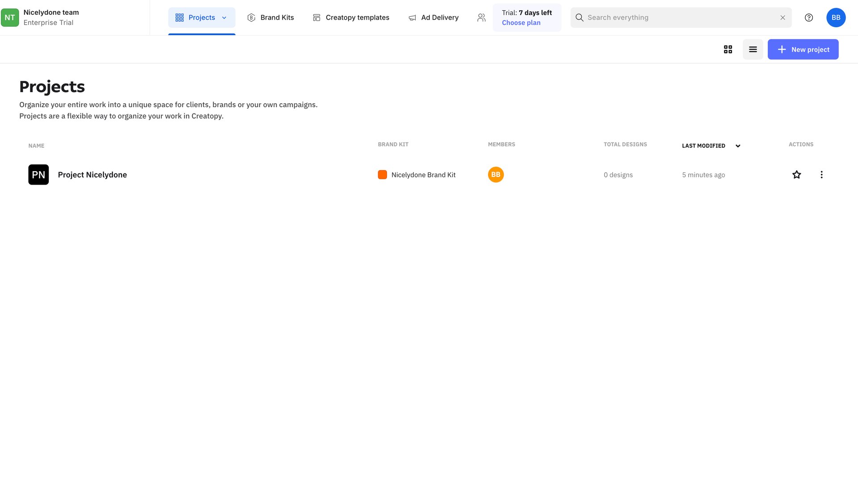Go to Creatopy templates tab
This screenshot has height=504, width=858.
pyautogui.click(x=351, y=17)
